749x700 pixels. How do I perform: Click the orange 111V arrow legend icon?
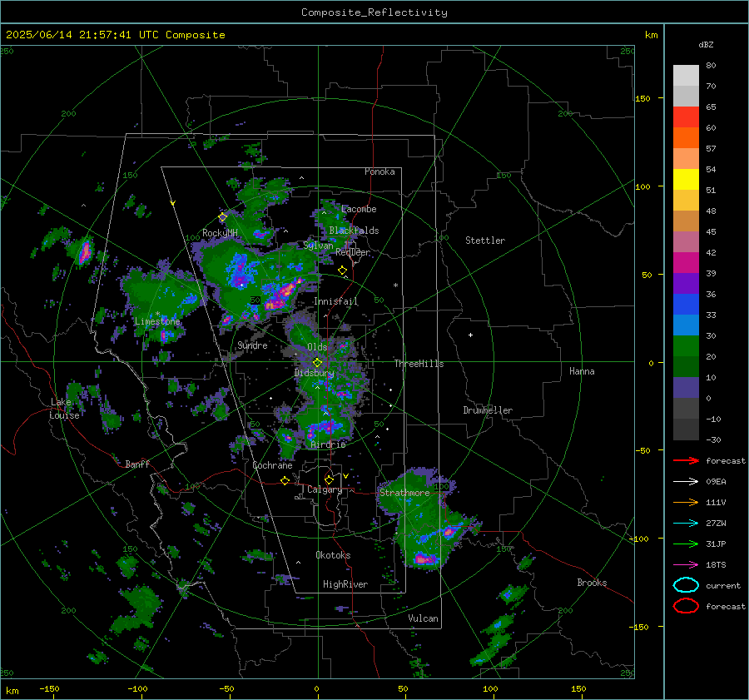pos(686,502)
